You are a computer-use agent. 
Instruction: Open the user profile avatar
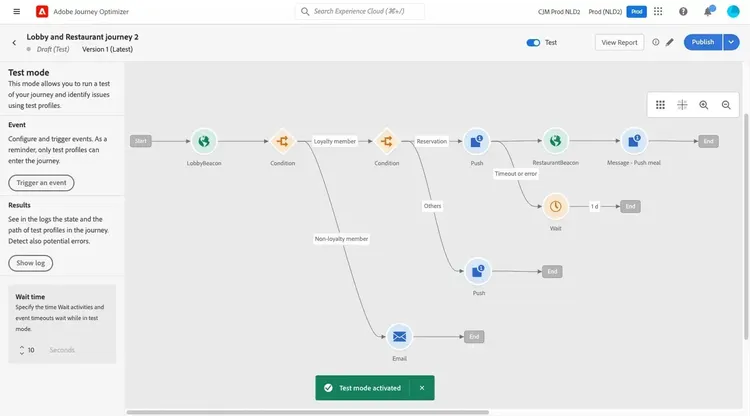733,11
